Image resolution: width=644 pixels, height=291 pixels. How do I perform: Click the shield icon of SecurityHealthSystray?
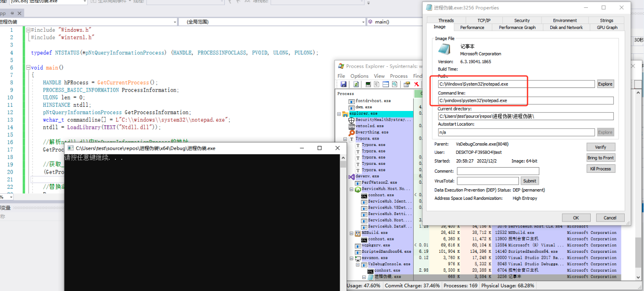pyautogui.click(x=352, y=120)
